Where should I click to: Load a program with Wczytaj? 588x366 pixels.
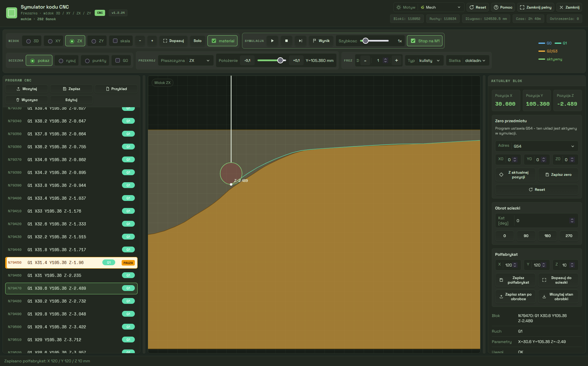point(27,89)
